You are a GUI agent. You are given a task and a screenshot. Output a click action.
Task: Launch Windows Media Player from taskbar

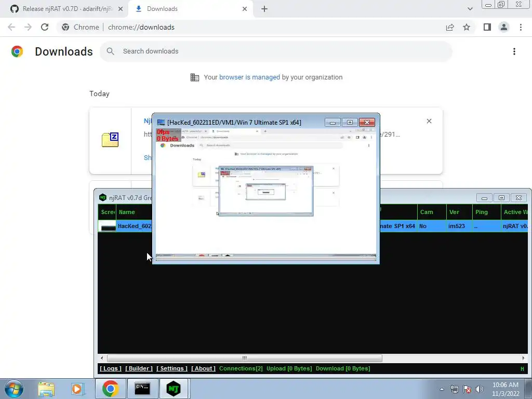tap(78, 389)
